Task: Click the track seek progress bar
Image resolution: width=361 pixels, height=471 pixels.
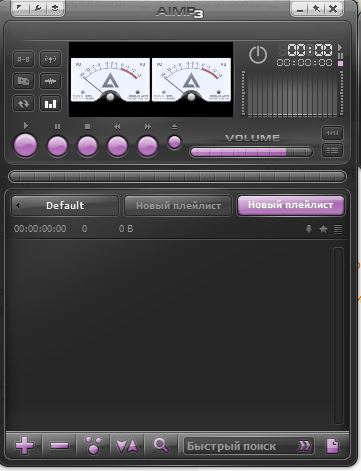Action: pyautogui.click(x=177, y=176)
